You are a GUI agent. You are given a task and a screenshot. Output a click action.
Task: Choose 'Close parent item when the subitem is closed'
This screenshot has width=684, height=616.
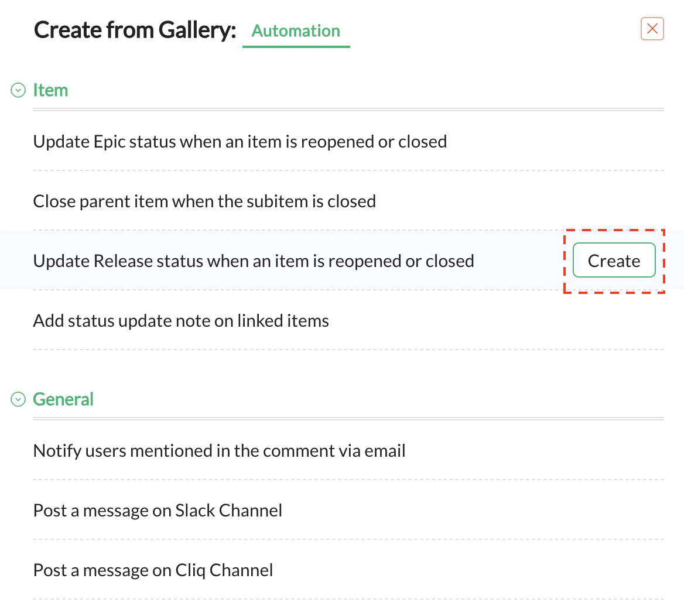pos(204,201)
